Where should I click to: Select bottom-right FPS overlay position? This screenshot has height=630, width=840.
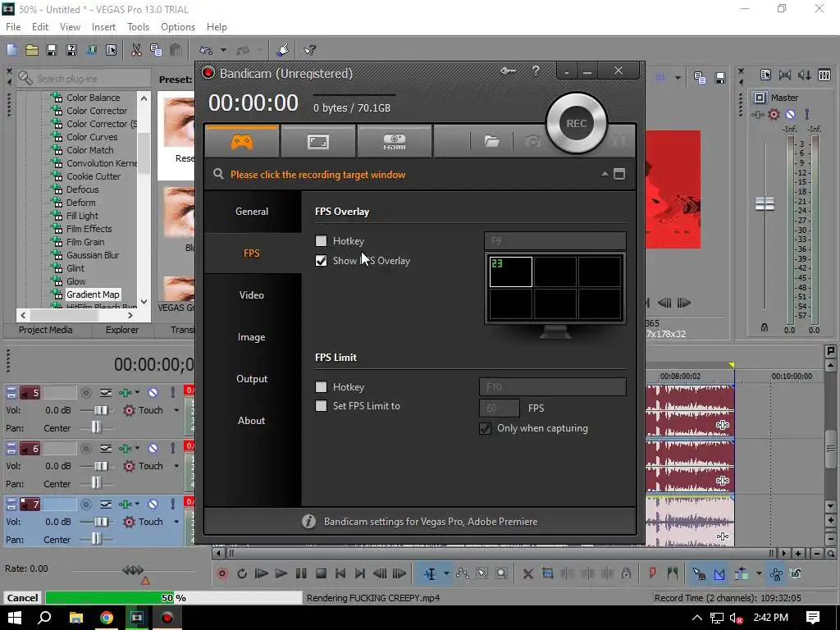pos(600,304)
